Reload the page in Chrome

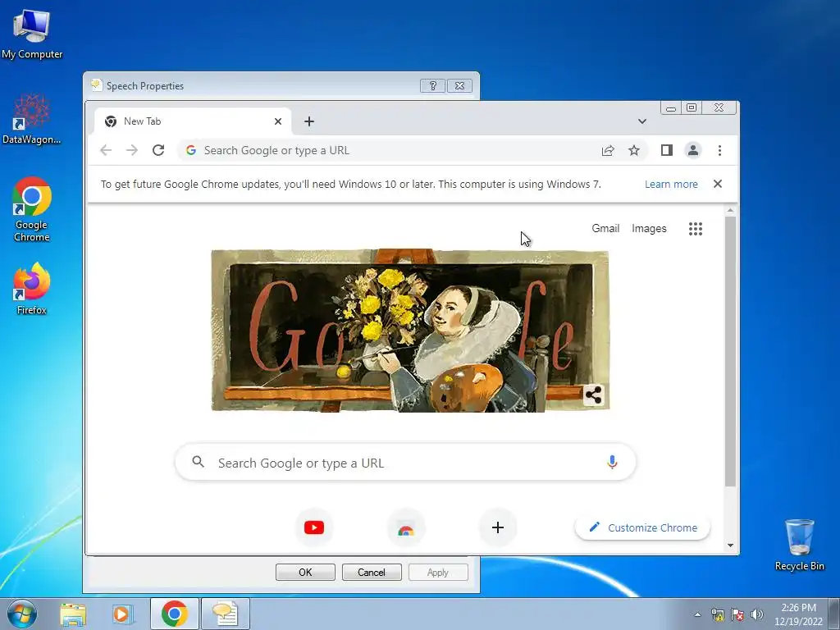pyautogui.click(x=158, y=151)
